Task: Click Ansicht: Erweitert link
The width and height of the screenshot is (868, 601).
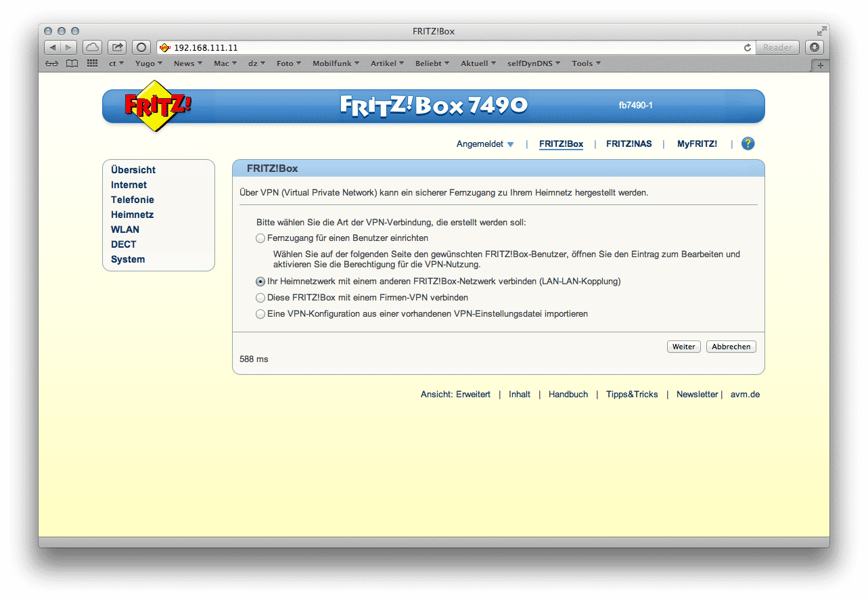Action: 455,395
